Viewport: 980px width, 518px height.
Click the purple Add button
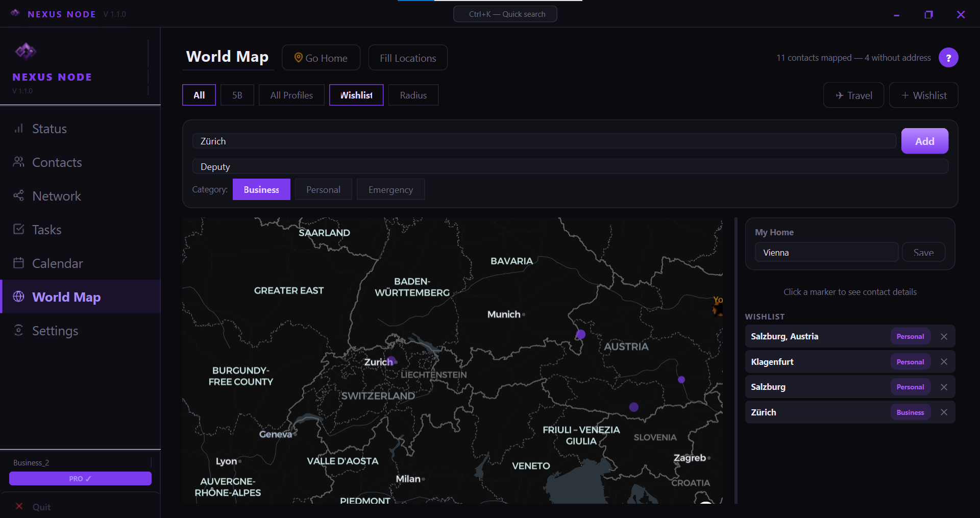(x=924, y=141)
